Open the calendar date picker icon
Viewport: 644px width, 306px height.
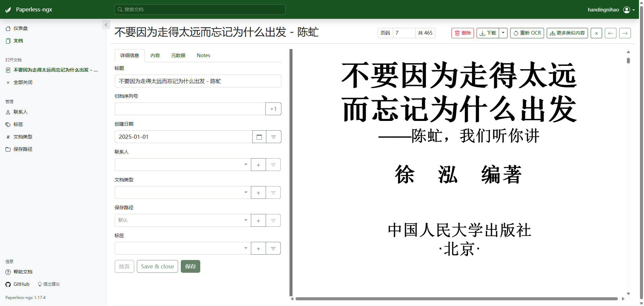(259, 137)
